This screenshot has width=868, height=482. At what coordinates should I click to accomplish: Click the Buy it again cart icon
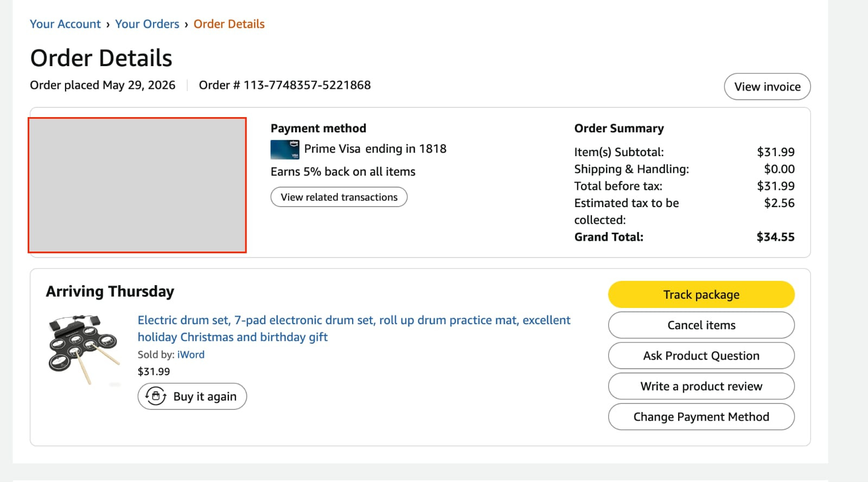[x=156, y=396]
